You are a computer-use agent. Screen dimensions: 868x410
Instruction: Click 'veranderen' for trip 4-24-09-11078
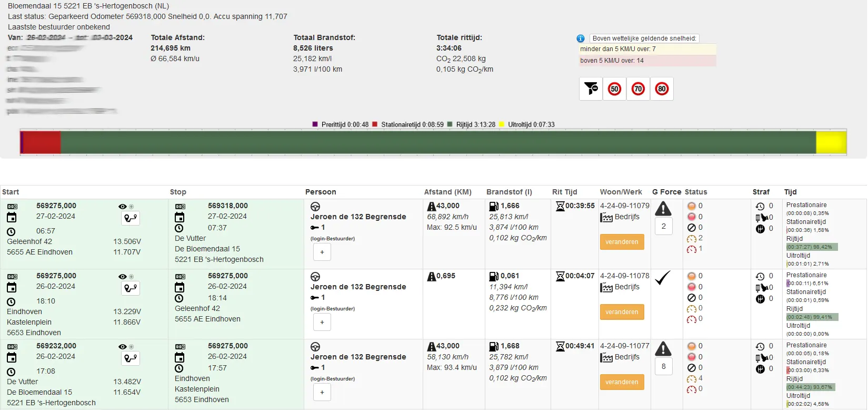[622, 312]
